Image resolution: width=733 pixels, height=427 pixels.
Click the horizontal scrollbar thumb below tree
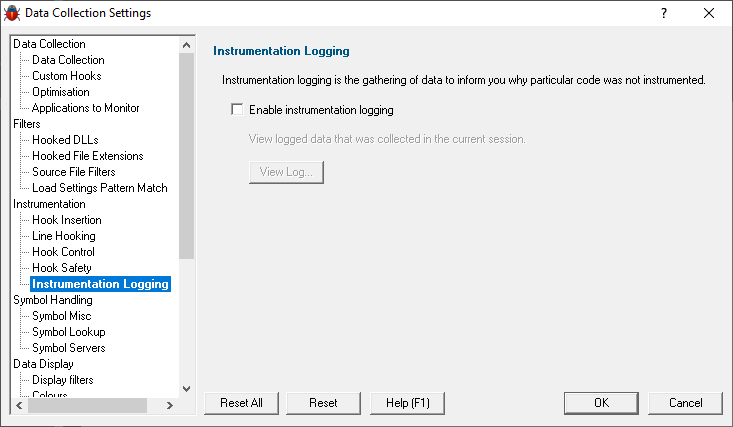tap(87, 405)
